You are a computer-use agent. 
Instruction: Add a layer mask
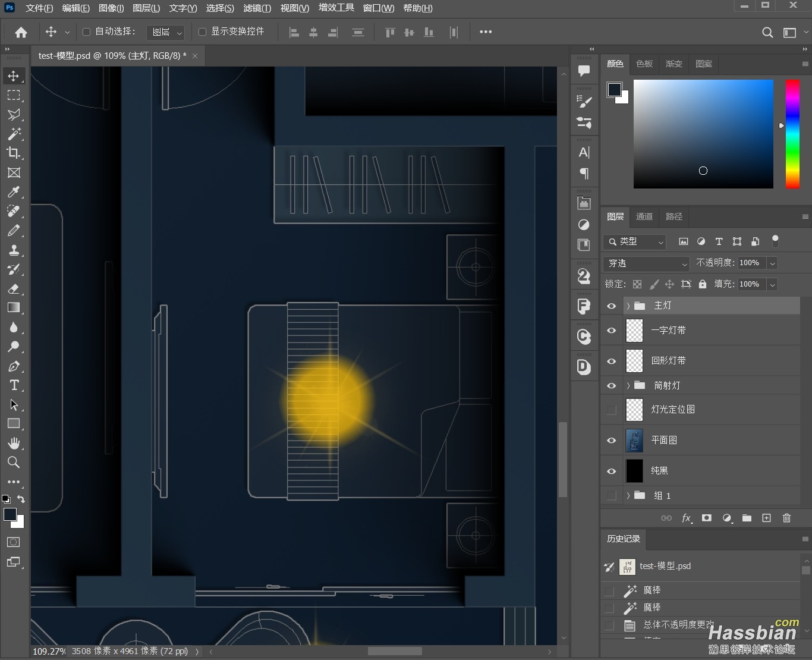point(706,518)
